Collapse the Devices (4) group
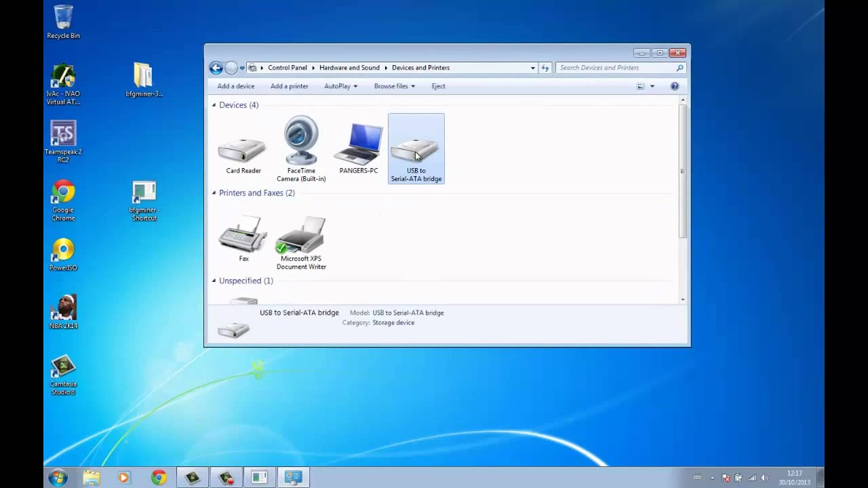This screenshot has width=868, height=488. pos(214,105)
